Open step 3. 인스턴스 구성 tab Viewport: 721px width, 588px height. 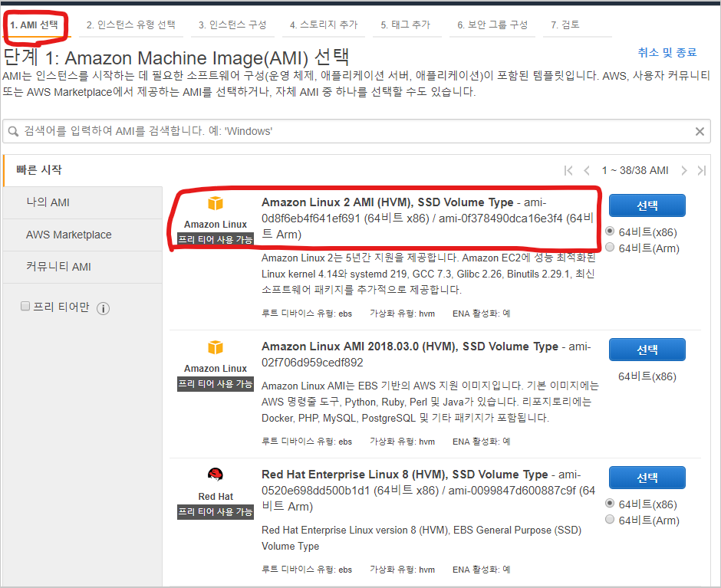(232, 25)
